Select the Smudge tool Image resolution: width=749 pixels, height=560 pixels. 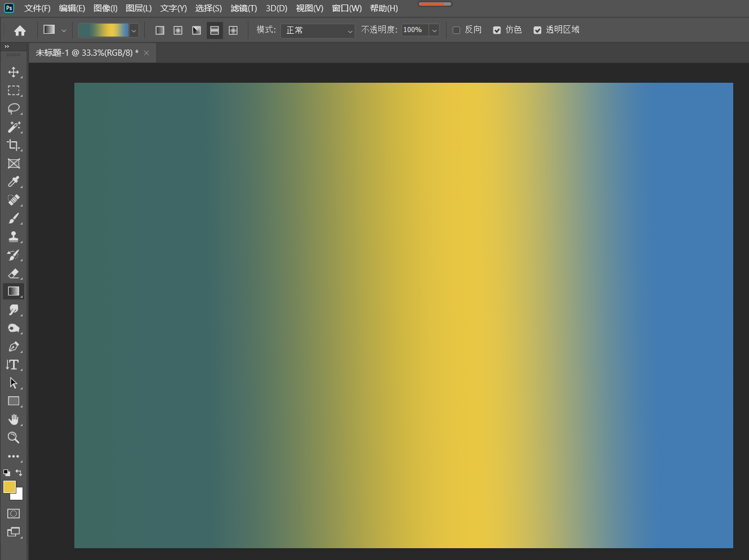[x=14, y=310]
